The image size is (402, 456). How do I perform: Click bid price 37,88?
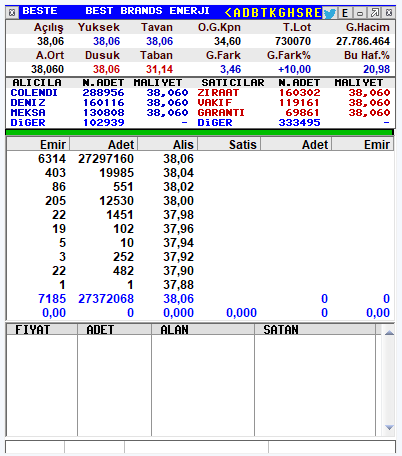coord(178,285)
